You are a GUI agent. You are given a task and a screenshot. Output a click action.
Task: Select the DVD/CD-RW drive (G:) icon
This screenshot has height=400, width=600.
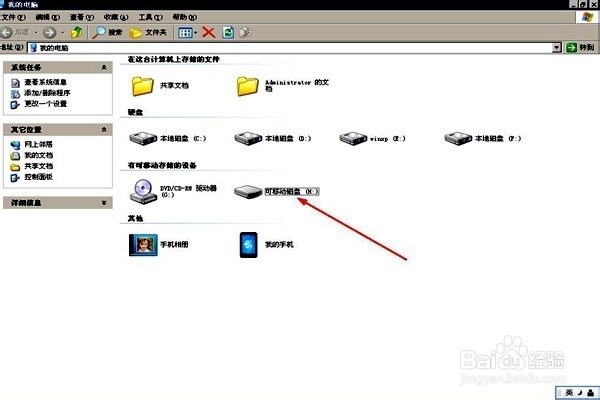(143, 191)
